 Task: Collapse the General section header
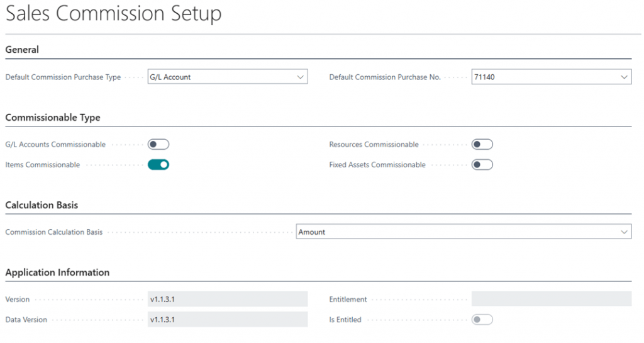click(x=22, y=50)
